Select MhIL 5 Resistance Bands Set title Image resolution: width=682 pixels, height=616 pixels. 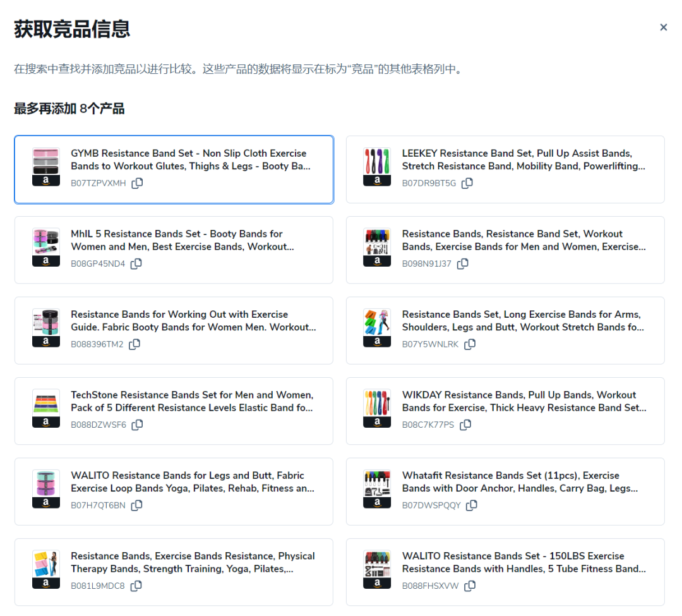[182, 240]
